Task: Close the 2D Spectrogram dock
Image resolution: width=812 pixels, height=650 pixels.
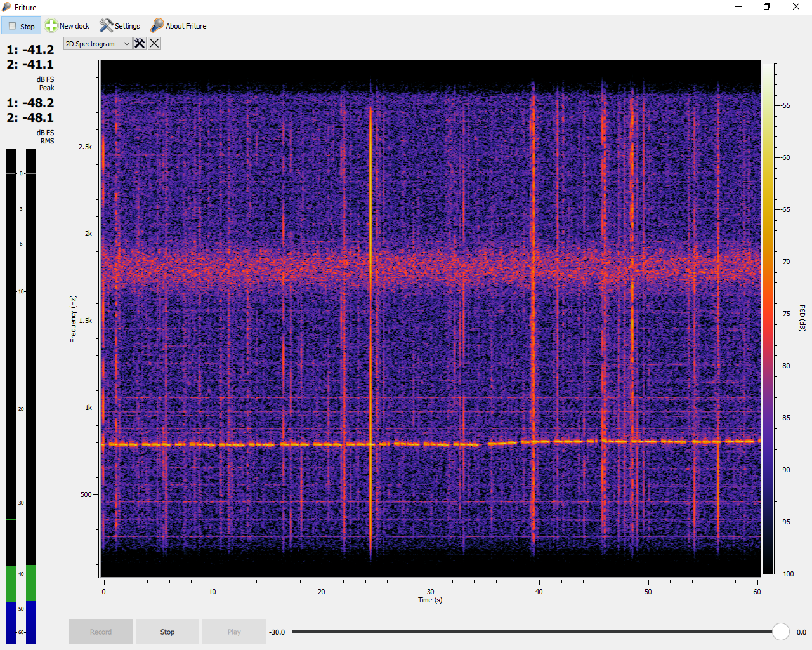Action: (x=154, y=43)
